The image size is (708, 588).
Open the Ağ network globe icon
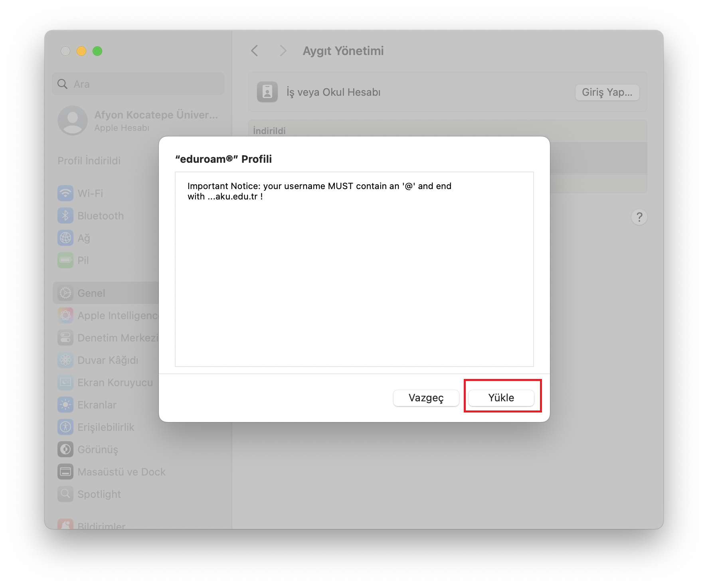click(x=65, y=238)
